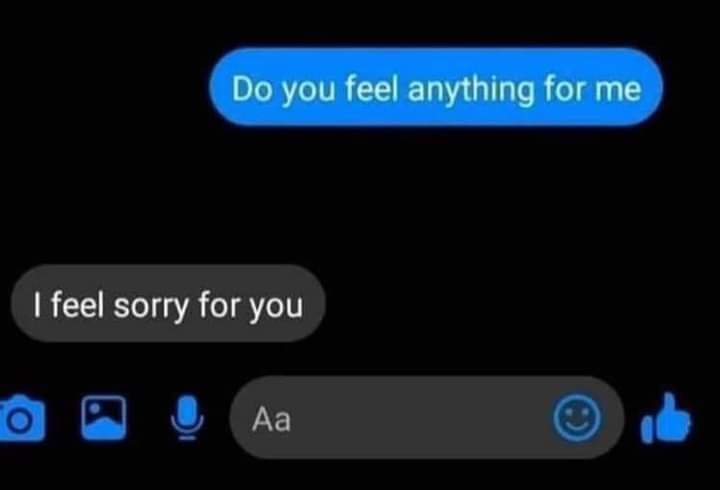This screenshot has width=720, height=490.
Task: Select the "Do you feel anything for me" bubble
Action: (x=436, y=87)
